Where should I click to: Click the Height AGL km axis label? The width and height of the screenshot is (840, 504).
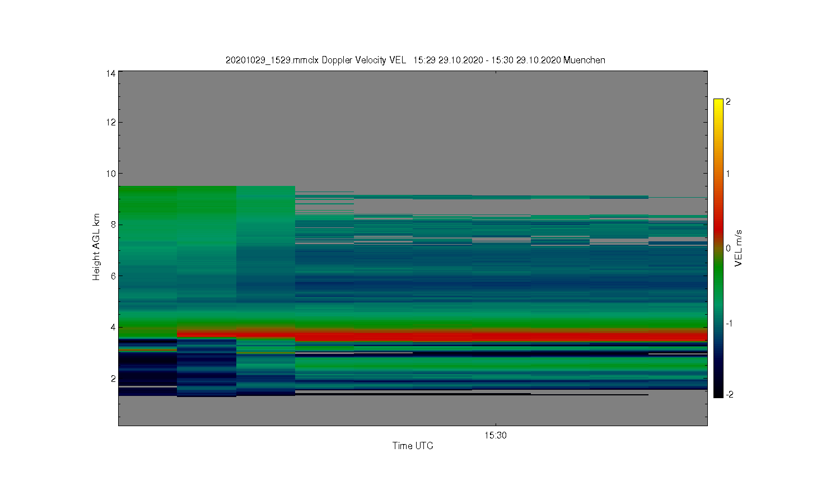96,247
